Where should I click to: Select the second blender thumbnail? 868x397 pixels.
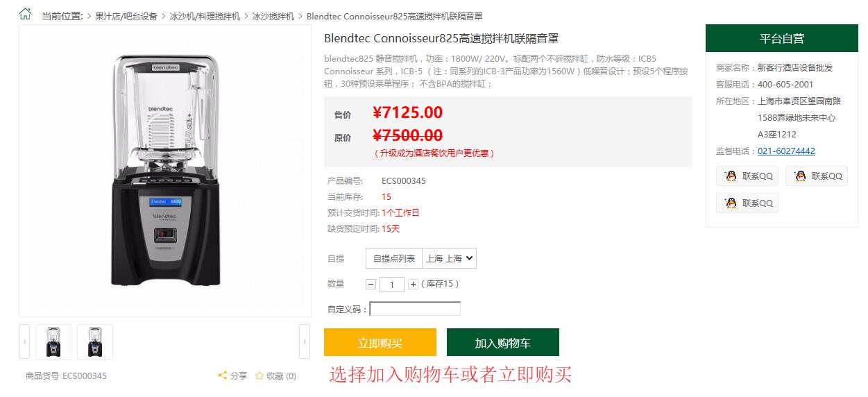pos(95,341)
